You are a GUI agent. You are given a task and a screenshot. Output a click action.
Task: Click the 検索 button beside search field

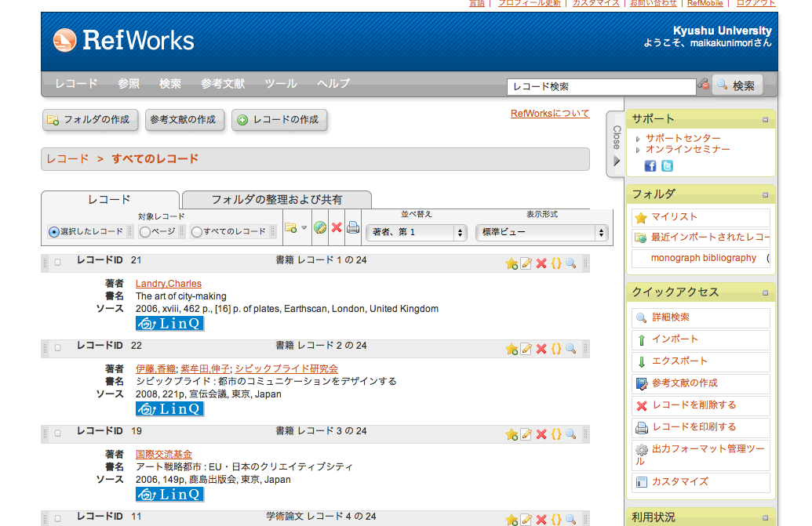(x=737, y=85)
